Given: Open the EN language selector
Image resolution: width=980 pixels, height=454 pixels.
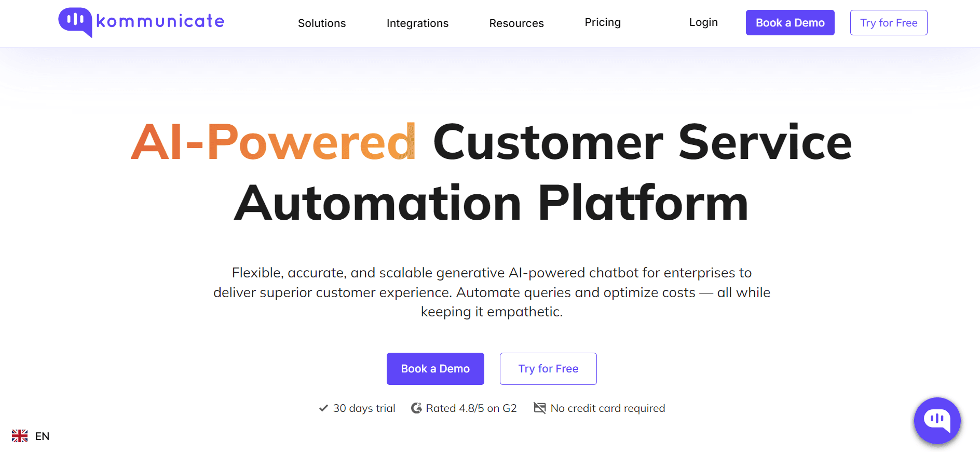Looking at the screenshot, I should tap(43, 436).
